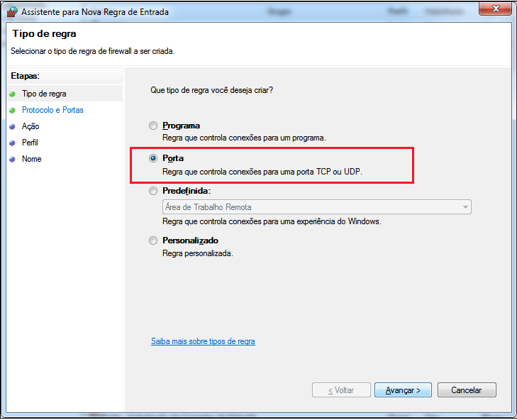
Task: Click the Perfil step in Etapas
Action: click(x=30, y=143)
